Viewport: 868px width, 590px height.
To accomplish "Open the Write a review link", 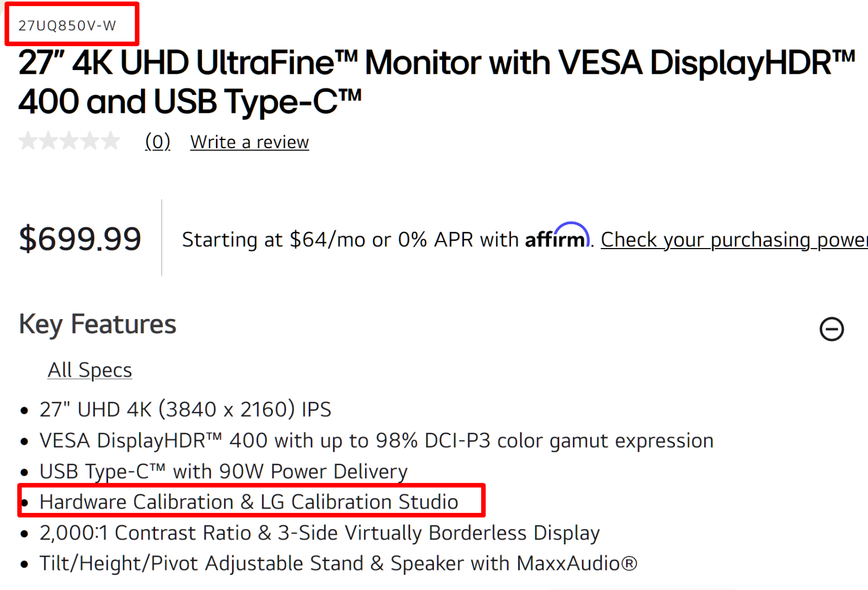I will click(250, 142).
